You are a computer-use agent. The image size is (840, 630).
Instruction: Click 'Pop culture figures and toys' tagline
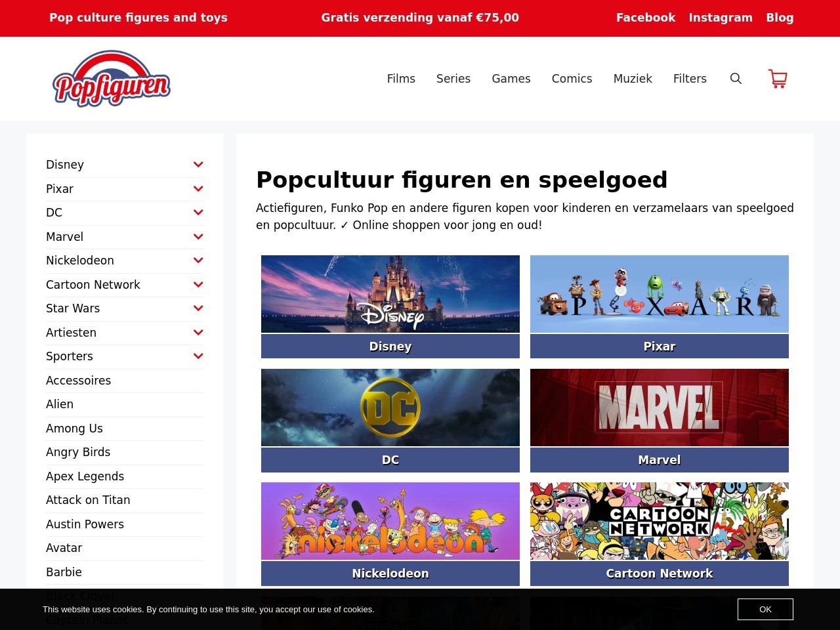[x=138, y=18]
